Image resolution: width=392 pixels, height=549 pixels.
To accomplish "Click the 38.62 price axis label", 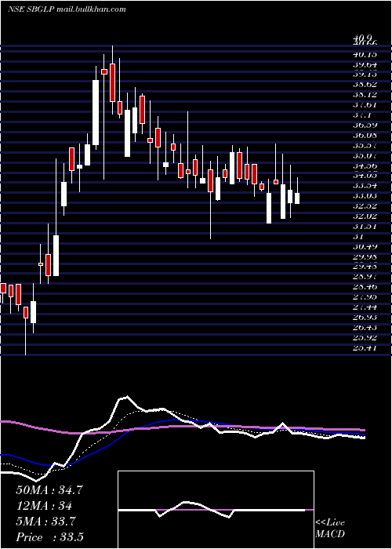I will [x=365, y=85].
